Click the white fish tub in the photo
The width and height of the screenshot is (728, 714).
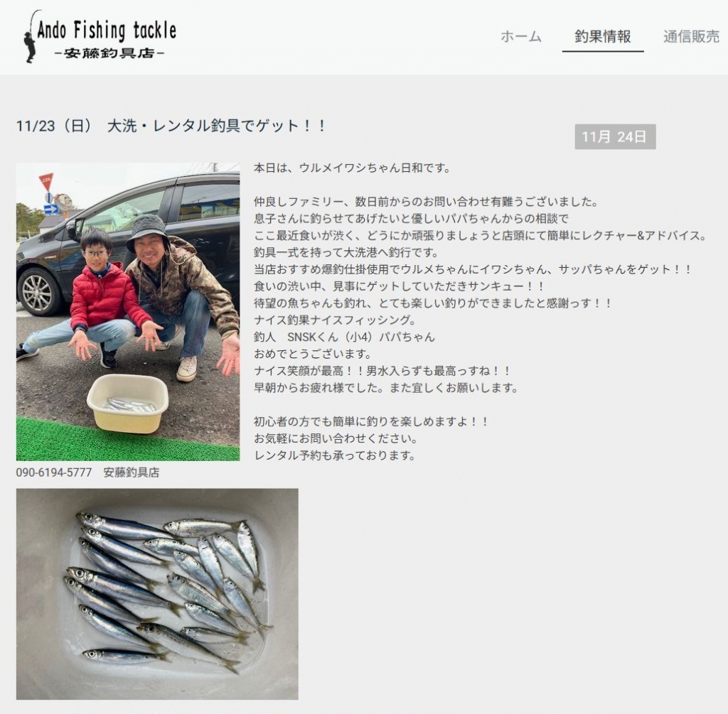[128, 403]
